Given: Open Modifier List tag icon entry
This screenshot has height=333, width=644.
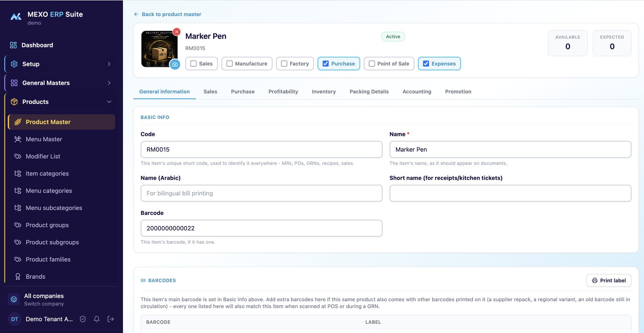Looking at the screenshot, I should (x=18, y=156).
